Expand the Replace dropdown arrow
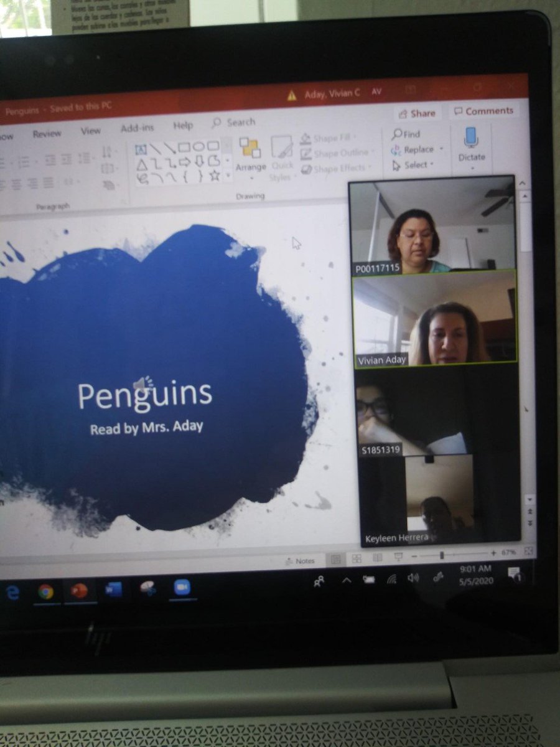The image size is (560, 747). pos(441,149)
